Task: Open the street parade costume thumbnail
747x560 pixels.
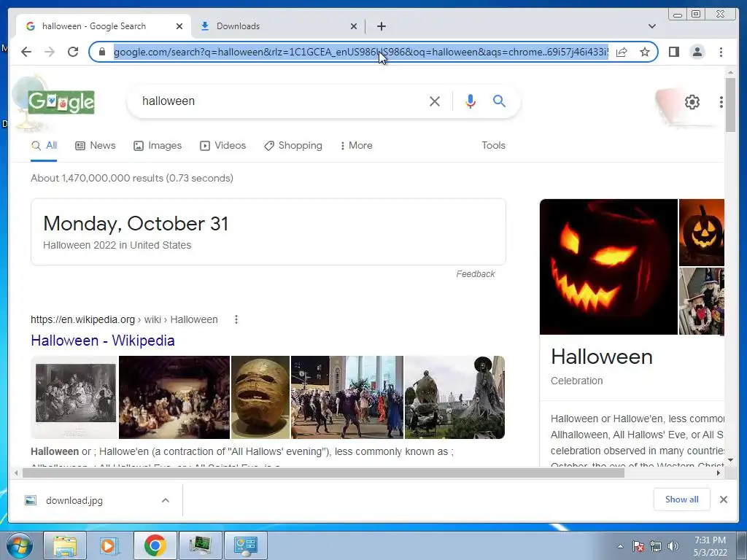Action: click(x=347, y=397)
